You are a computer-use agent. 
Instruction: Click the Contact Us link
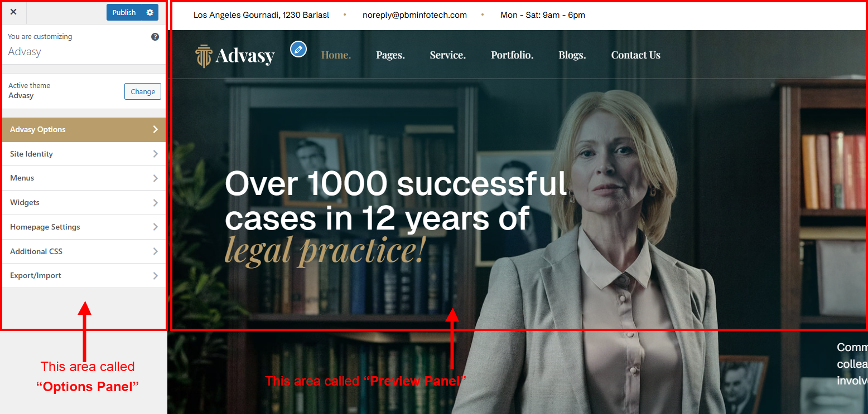click(636, 55)
